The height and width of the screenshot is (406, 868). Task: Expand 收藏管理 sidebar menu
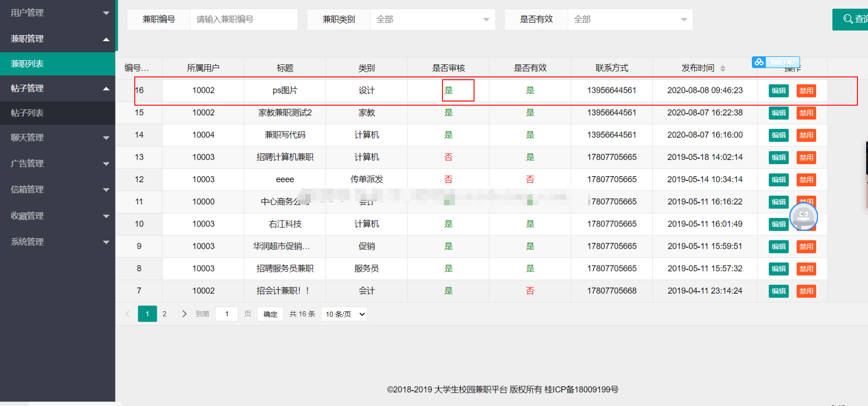coord(57,216)
